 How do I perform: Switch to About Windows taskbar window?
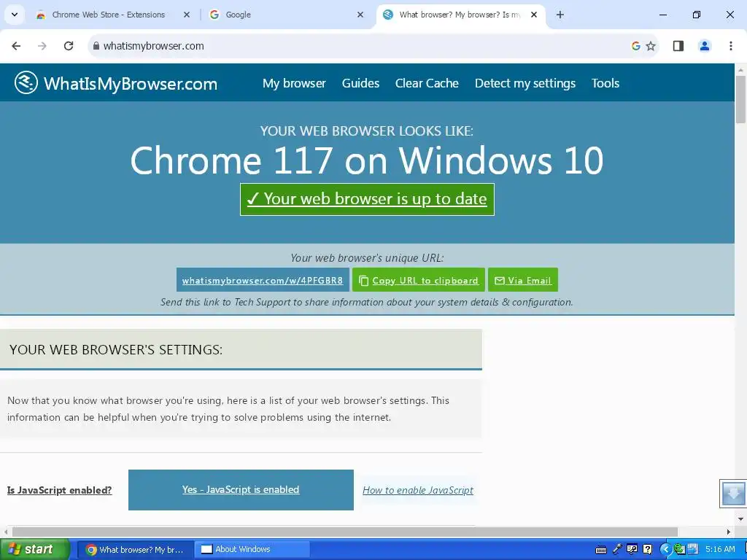coord(252,550)
